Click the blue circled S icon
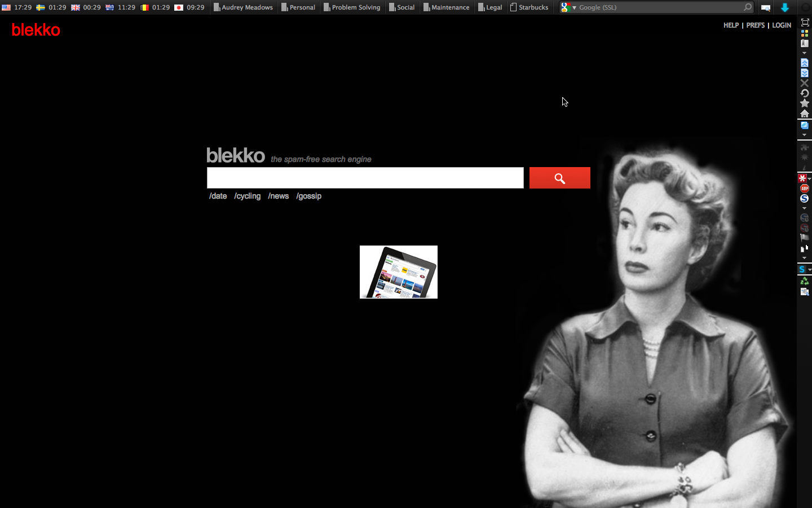 tap(805, 199)
